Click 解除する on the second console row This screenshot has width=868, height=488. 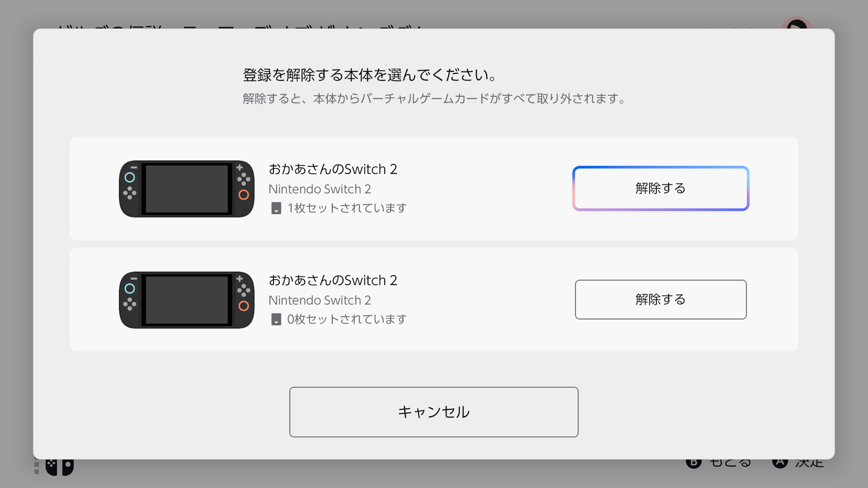click(x=660, y=300)
